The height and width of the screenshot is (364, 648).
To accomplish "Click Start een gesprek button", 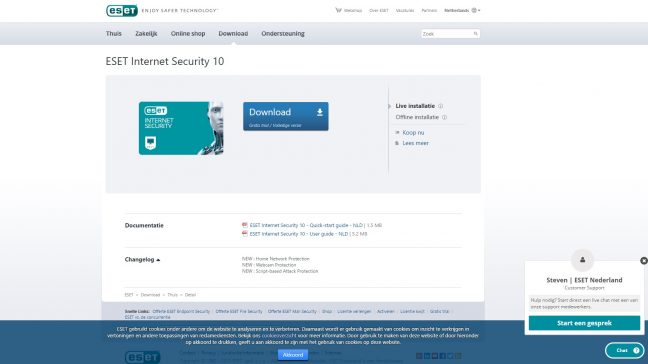I will (x=584, y=323).
